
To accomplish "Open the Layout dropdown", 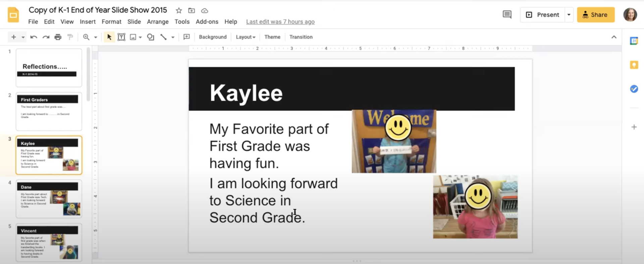I will [246, 37].
